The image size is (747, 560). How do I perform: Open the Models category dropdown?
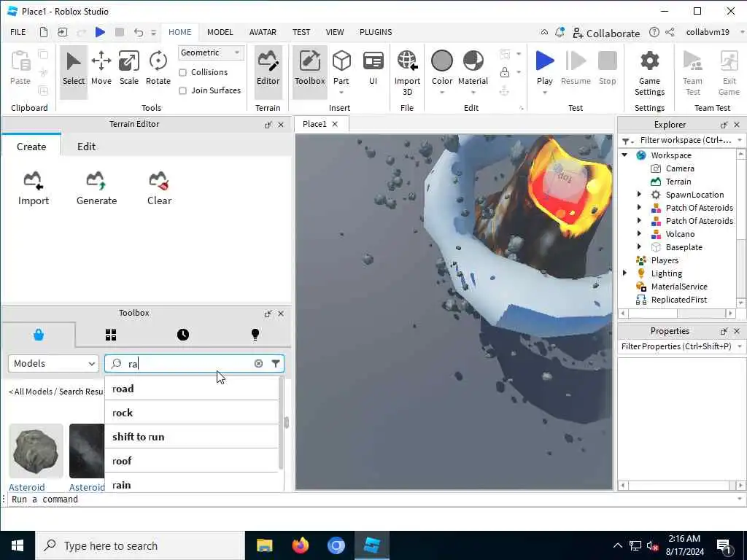tap(53, 363)
